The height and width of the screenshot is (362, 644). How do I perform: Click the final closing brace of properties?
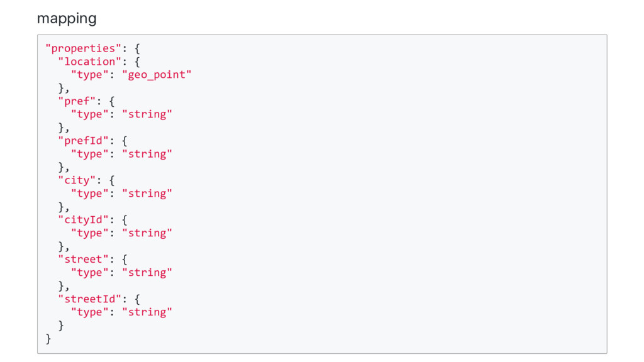[48, 339]
